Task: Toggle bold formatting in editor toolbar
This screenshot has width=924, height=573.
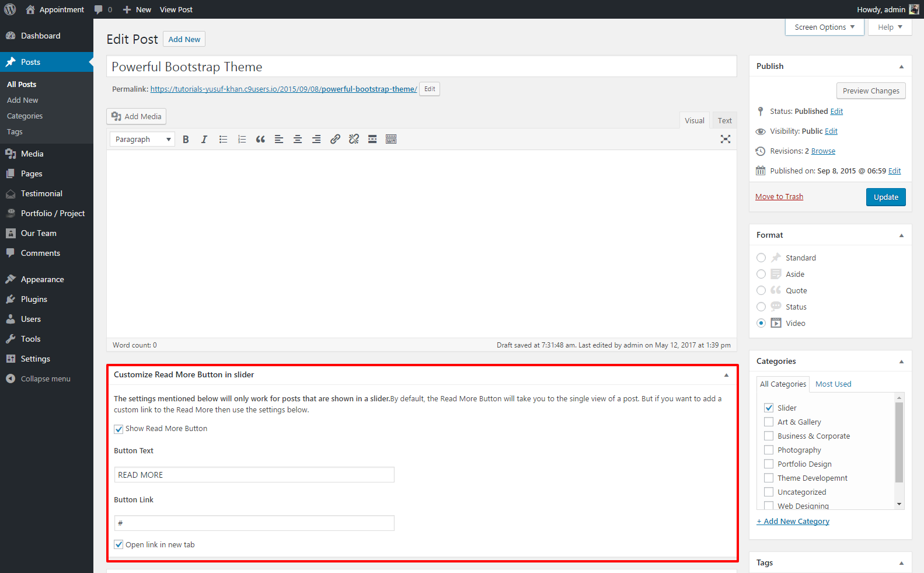Action: 186,139
